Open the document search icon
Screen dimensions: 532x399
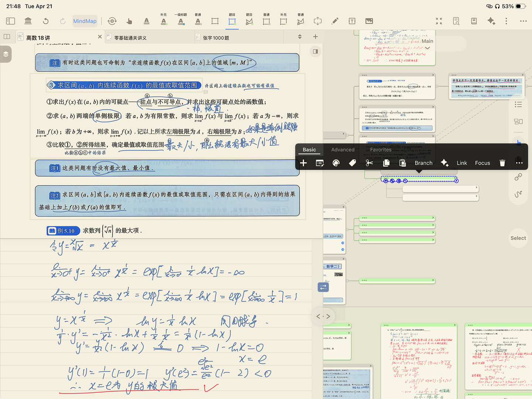tap(456, 21)
